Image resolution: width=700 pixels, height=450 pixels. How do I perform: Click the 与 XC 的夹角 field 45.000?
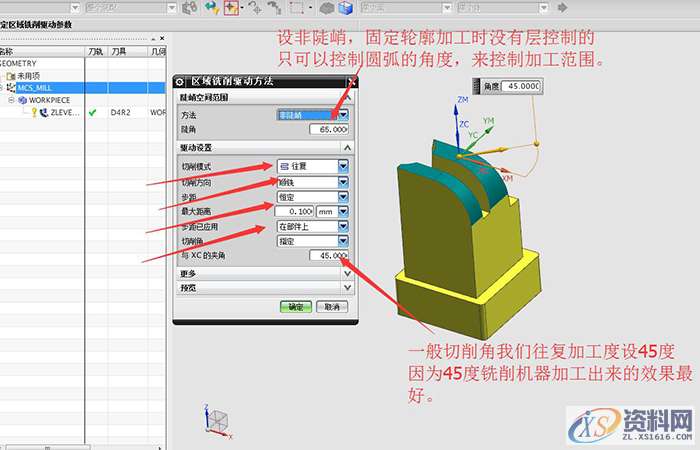pos(329,255)
